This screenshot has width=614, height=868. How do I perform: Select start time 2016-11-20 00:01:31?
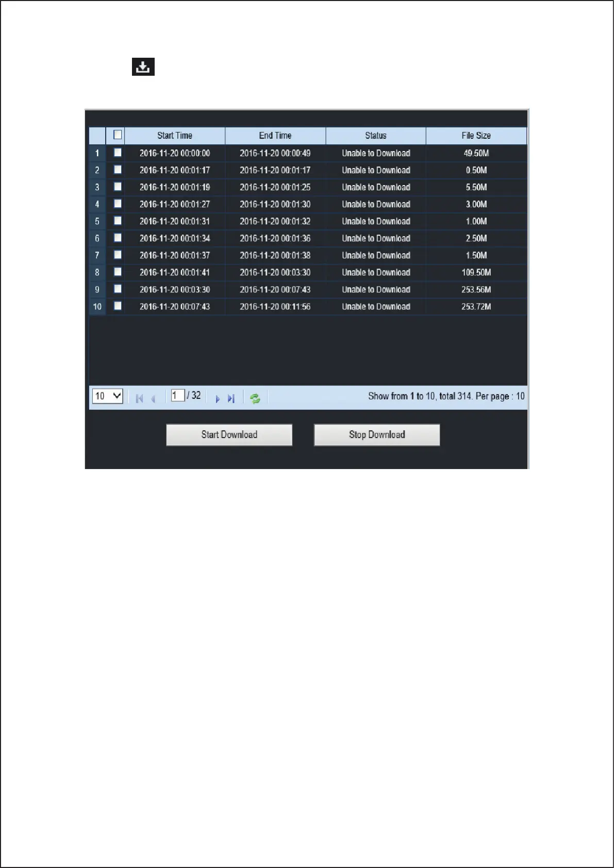[x=175, y=221]
